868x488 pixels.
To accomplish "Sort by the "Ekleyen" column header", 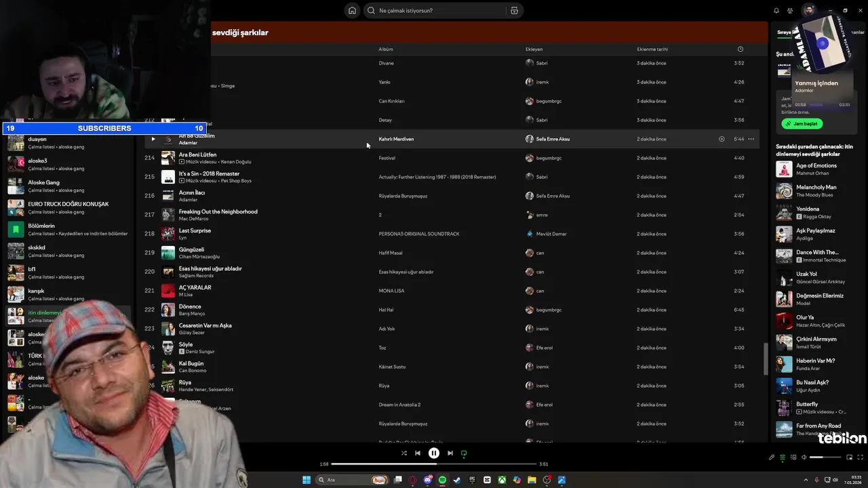I will 534,49.
